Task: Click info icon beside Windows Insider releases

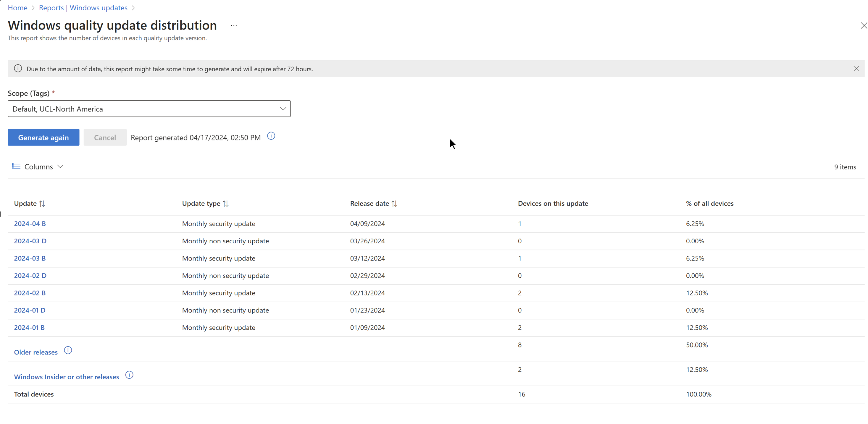Action: coord(129,375)
